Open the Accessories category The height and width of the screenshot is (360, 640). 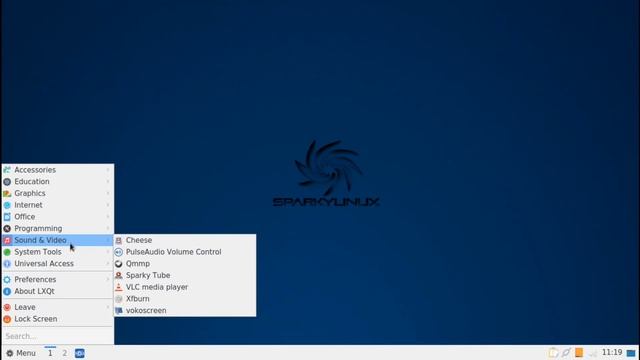[58, 170]
